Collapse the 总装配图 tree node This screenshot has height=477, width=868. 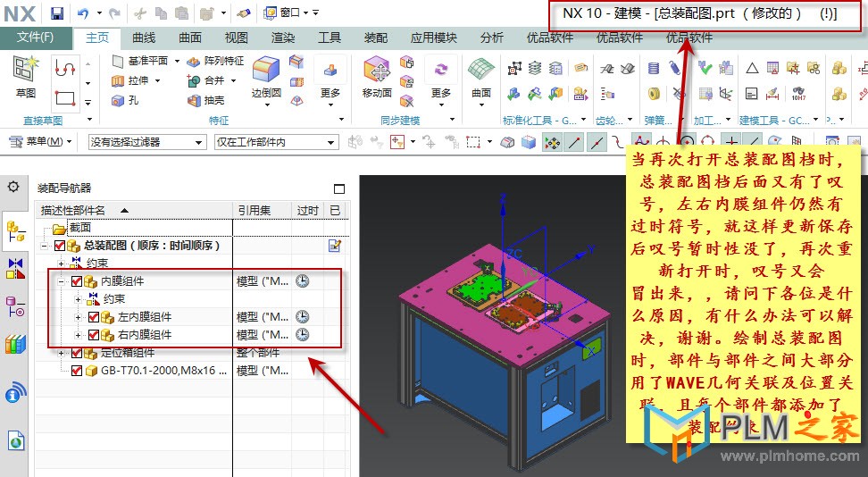(x=44, y=246)
